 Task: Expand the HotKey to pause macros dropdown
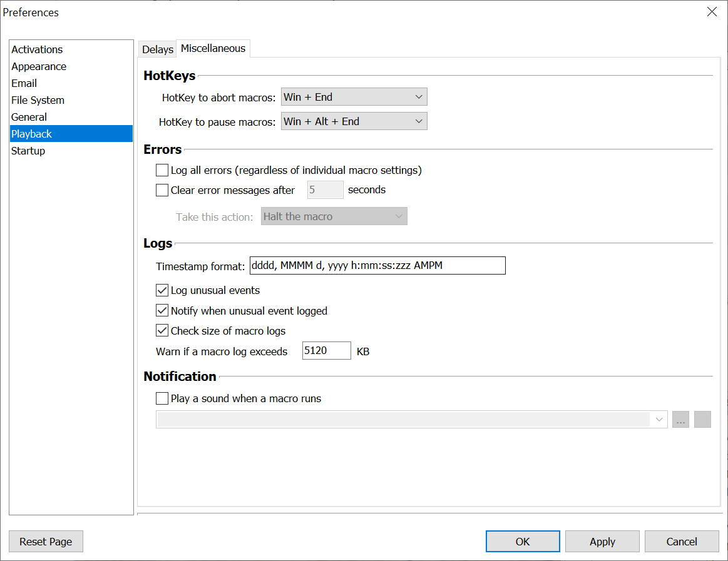coord(354,121)
